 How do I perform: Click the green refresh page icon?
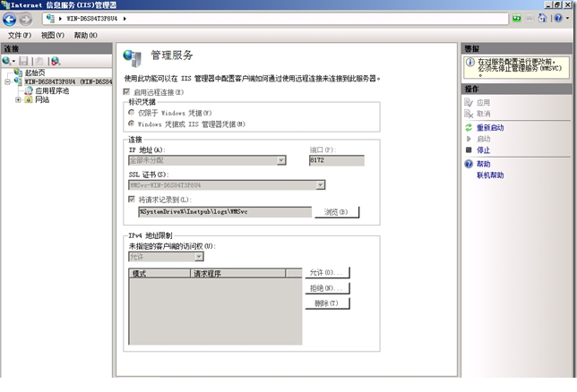(x=517, y=18)
